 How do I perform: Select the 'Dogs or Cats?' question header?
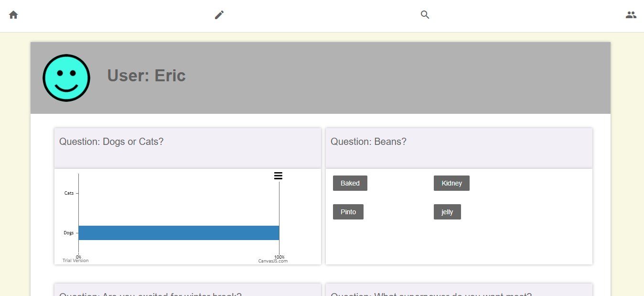111,142
